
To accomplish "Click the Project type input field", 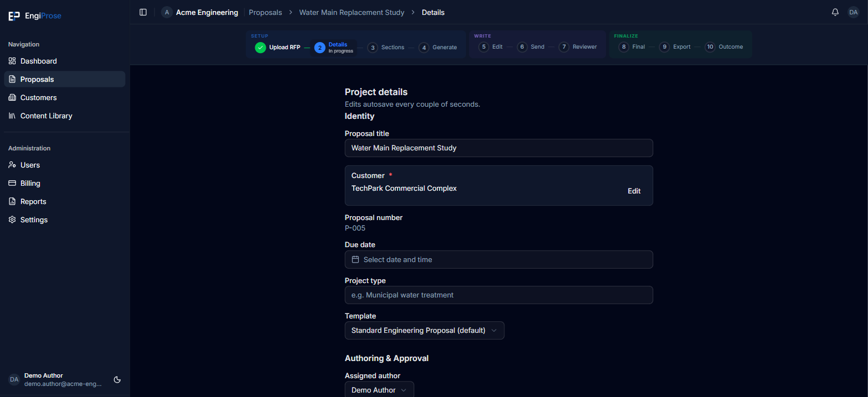I will [x=499, y=295].
